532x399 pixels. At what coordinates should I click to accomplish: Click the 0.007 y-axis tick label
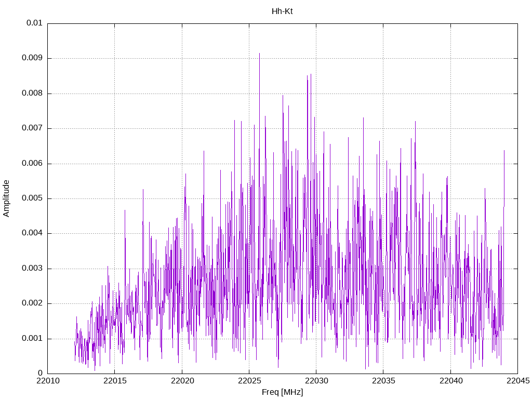point(32,128)
